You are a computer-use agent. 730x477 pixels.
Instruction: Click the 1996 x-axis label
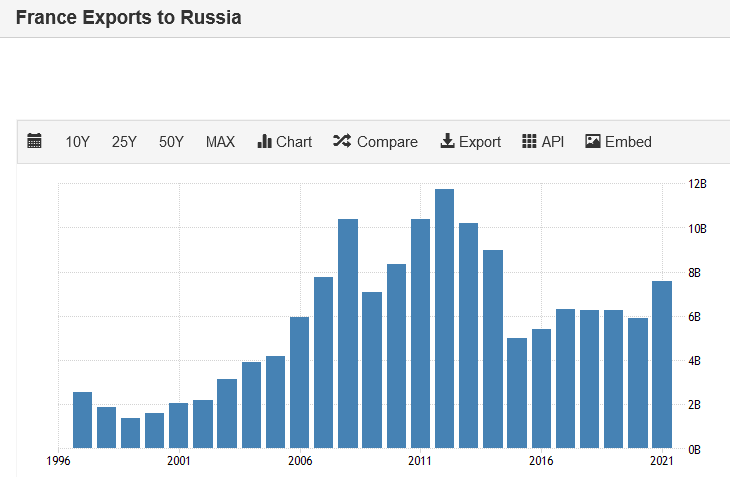click(58, 461)
